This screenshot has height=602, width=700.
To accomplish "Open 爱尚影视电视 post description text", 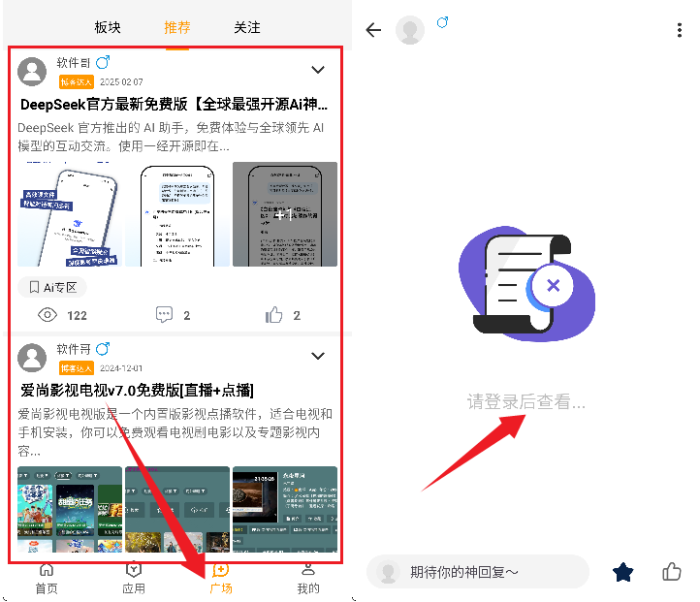I will pos(175,432).
